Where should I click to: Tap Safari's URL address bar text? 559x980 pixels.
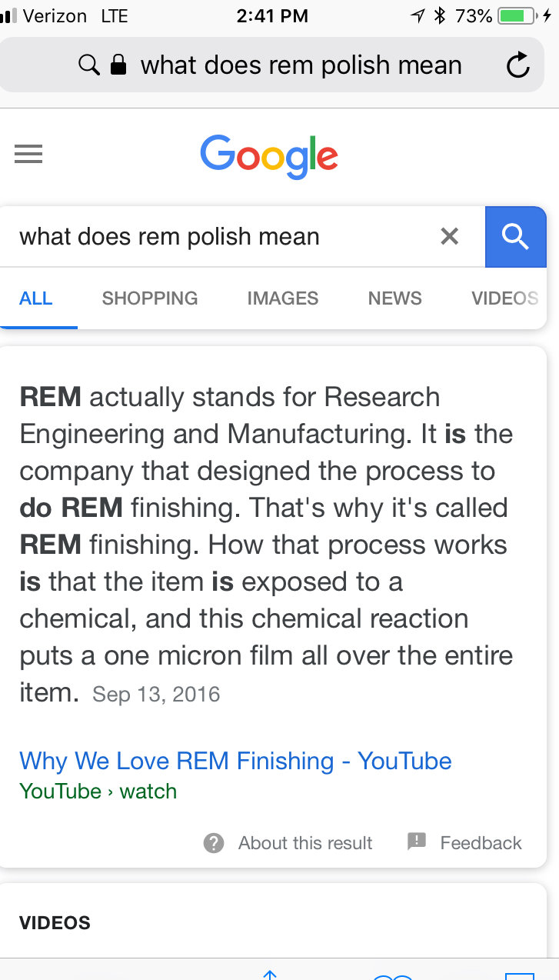[x=301, y=65]
